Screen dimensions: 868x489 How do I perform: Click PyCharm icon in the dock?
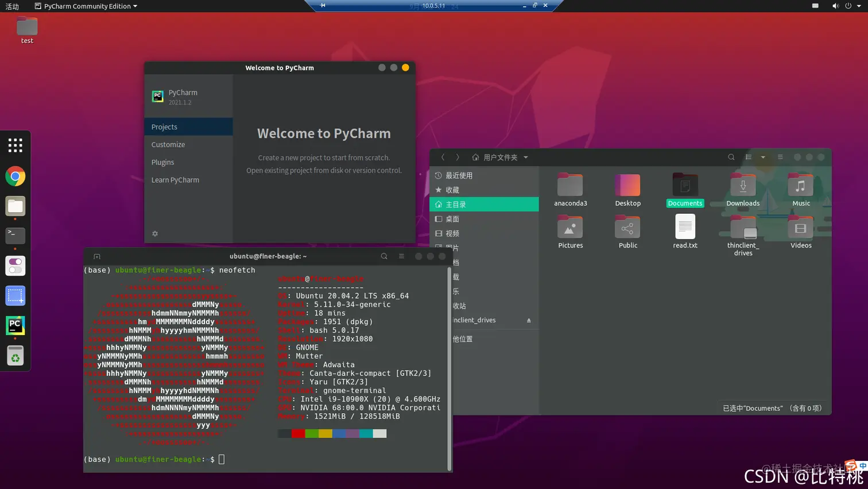15,326
